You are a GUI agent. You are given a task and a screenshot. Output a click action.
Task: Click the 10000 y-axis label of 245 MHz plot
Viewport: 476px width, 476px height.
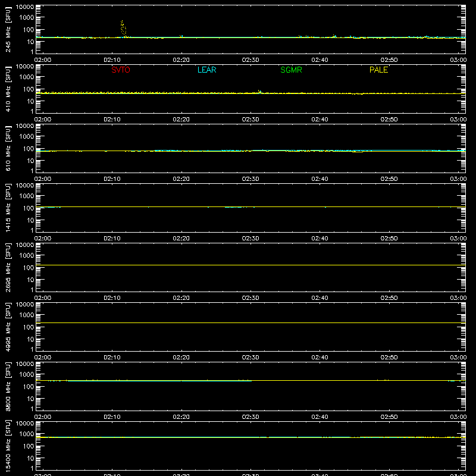coord(25,7)
